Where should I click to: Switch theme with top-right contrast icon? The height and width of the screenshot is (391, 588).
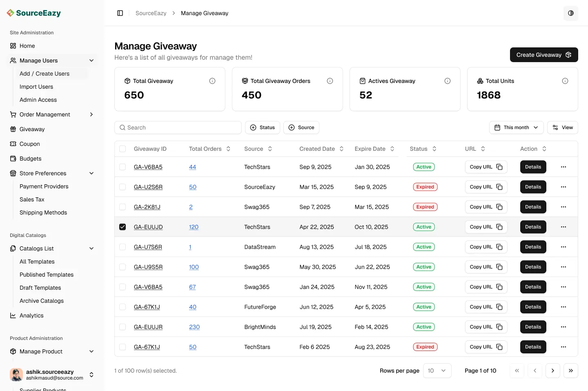tap(571, 13)
